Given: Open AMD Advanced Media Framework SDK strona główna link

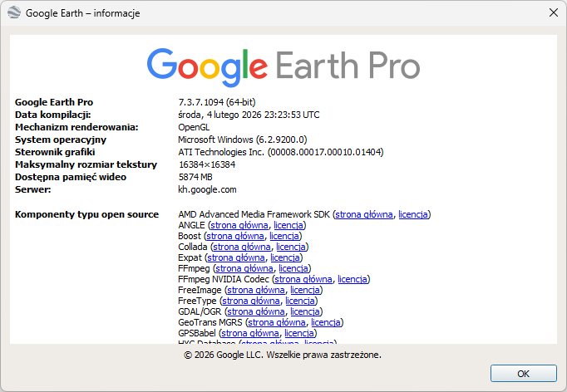Looking at the screenshot, I should coord(364,214).
